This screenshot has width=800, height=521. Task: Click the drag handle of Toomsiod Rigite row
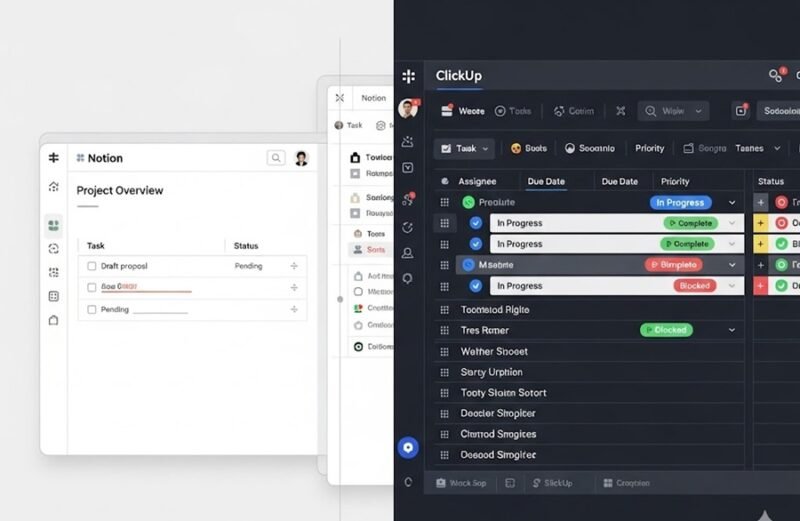pyautogui.click(x=444, y=310)
